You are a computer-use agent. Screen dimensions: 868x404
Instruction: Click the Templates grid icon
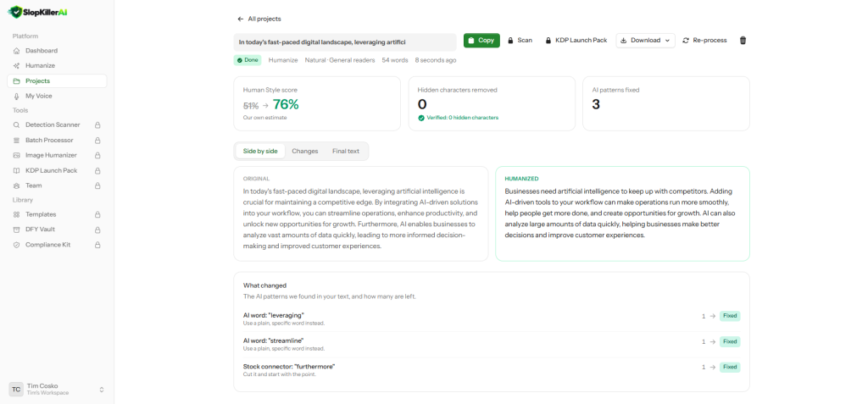point(17,214)
